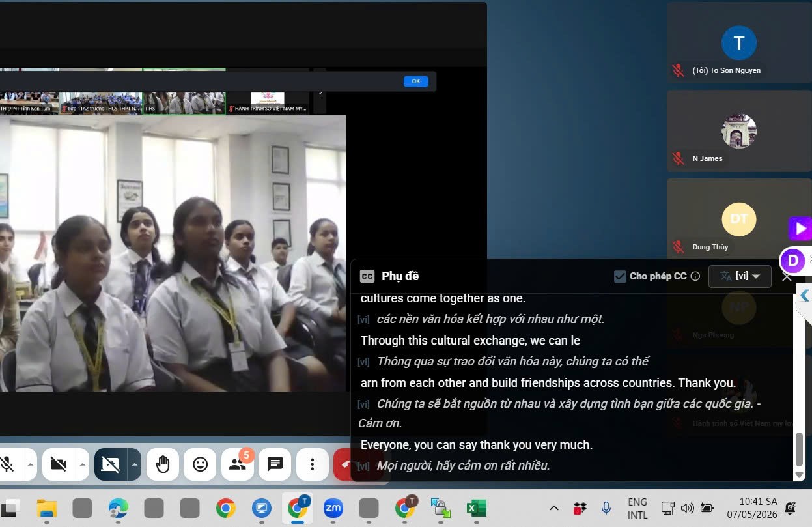Open the network lock app icon in taskbar
Viewport: 812px width, 527px height.
(441, 508)
